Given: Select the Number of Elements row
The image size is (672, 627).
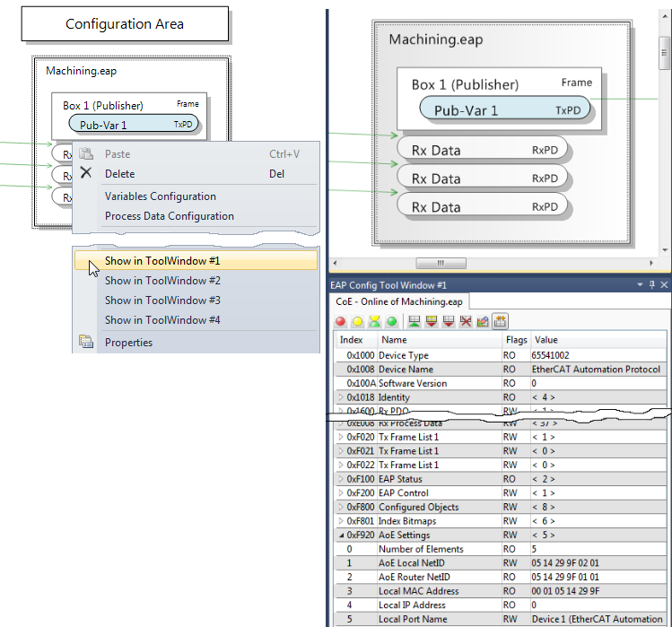Looking at the screenshot, I should [x=500, y=549].
